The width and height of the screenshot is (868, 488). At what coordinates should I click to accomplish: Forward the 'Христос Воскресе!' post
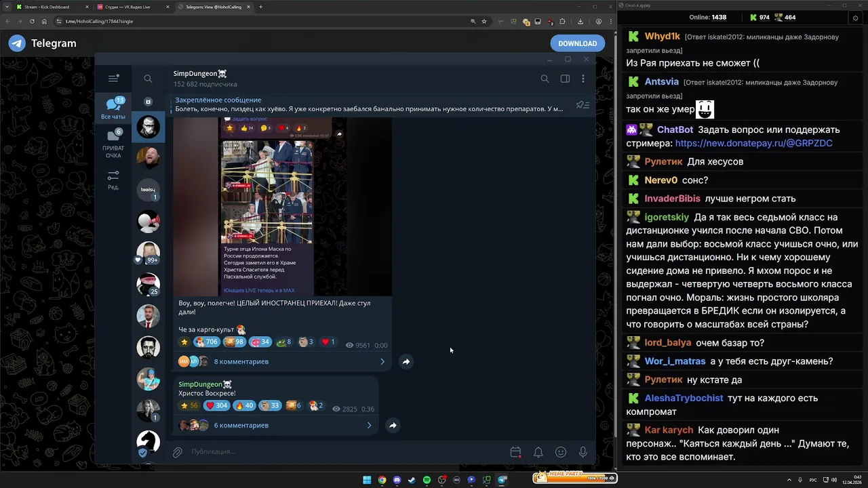(x=393, y=426)
